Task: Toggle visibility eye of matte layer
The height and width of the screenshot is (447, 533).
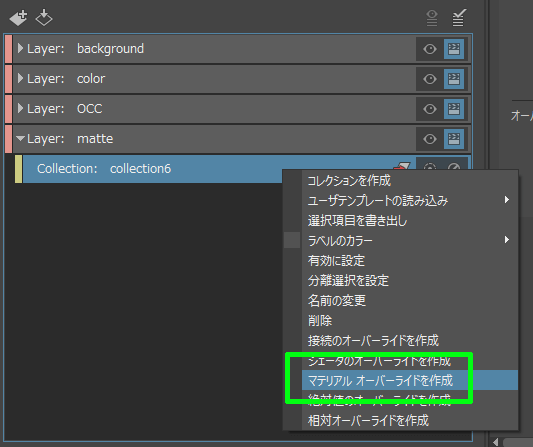Action: (430, 139)
